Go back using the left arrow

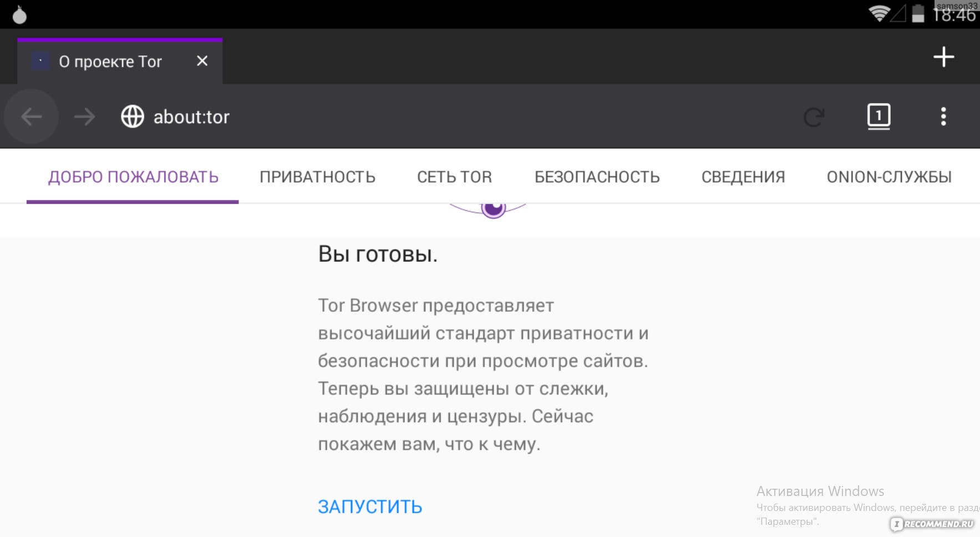point(31,116)
